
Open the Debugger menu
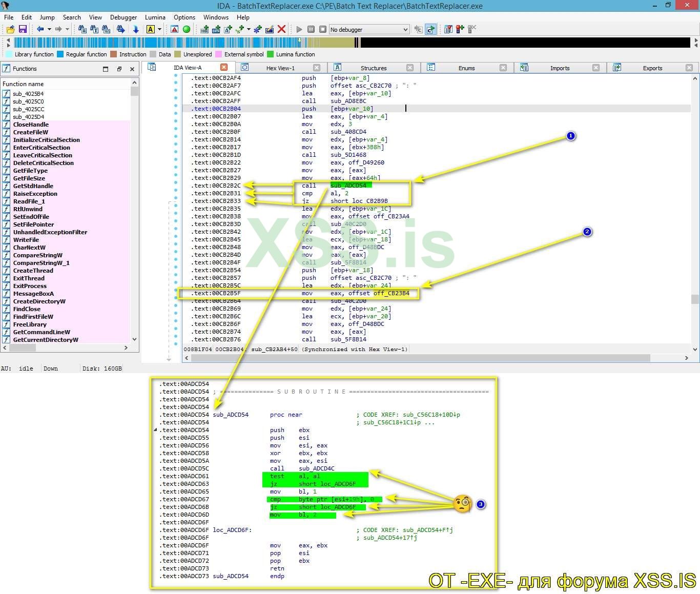coord(123,17)
